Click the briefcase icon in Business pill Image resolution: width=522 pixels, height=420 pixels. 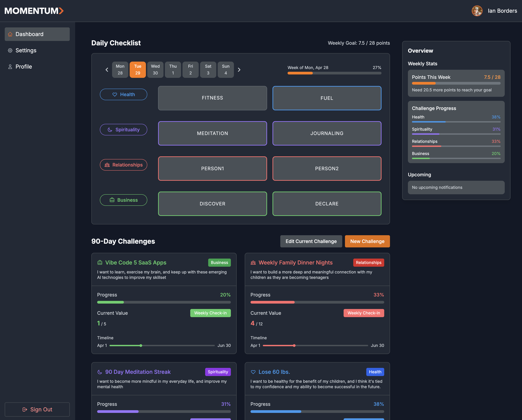(112, 200)
